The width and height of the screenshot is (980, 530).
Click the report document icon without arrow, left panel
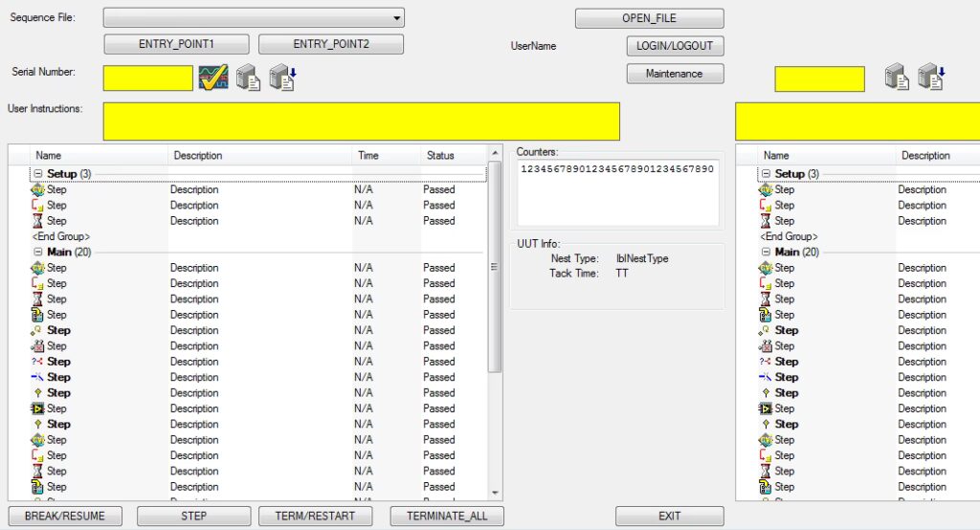click(249, 77)
